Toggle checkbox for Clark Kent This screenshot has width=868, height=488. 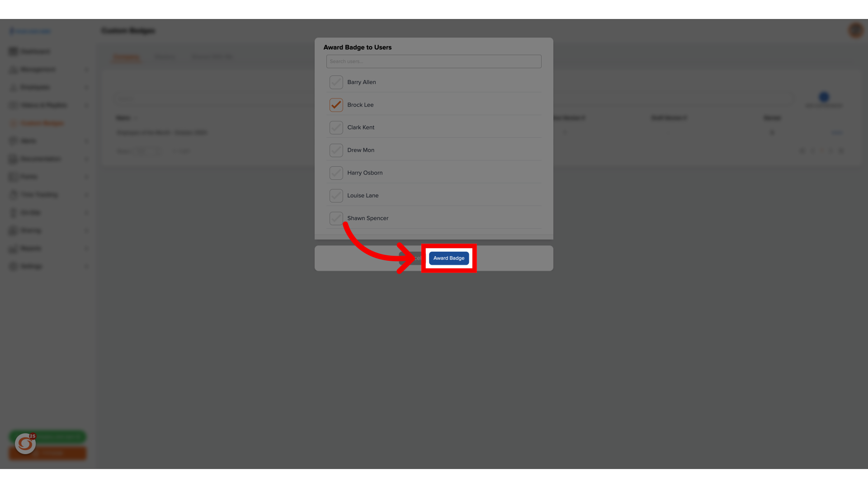tap(336, 127)
